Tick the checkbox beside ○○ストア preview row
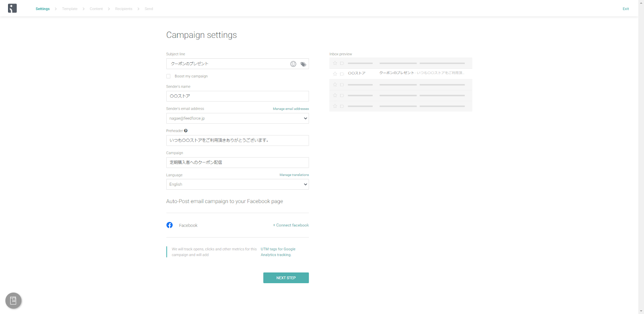The width and height of the screenshot is (644, 314). 342,74
